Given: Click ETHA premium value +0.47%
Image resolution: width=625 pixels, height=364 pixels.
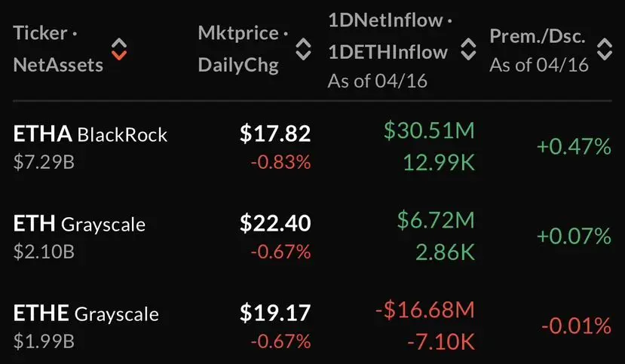Looking at the screenshot, I should tap(573, 147).
